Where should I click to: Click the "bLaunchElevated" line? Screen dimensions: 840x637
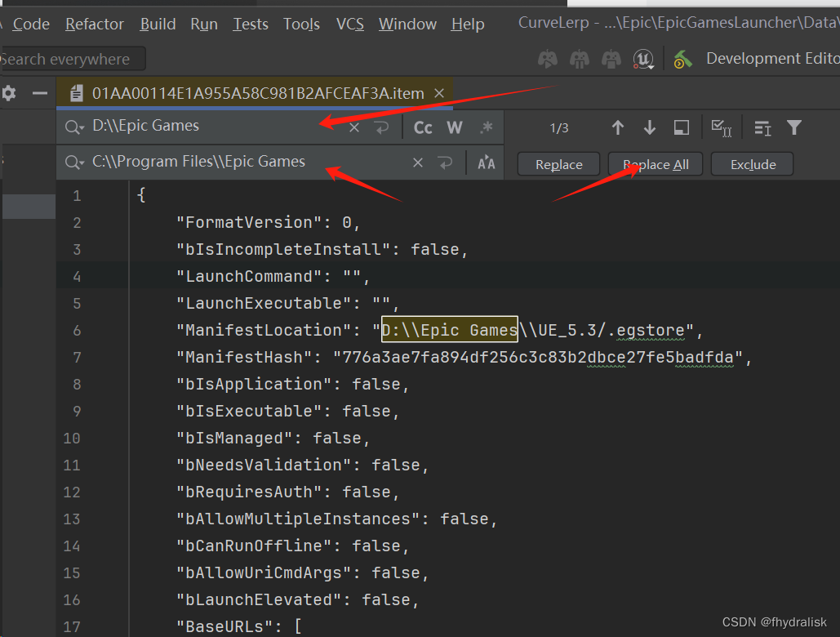(x=297, y=599)
